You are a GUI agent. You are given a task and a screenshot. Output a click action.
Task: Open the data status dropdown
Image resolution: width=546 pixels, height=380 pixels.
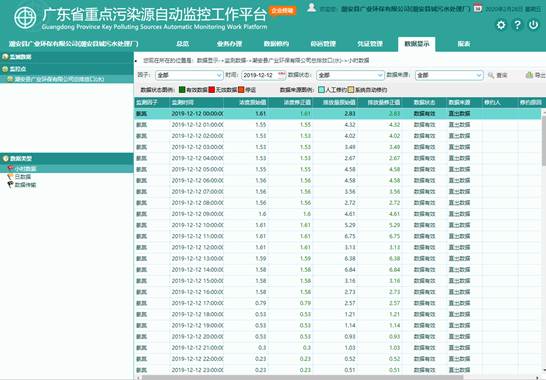[350, 75]
